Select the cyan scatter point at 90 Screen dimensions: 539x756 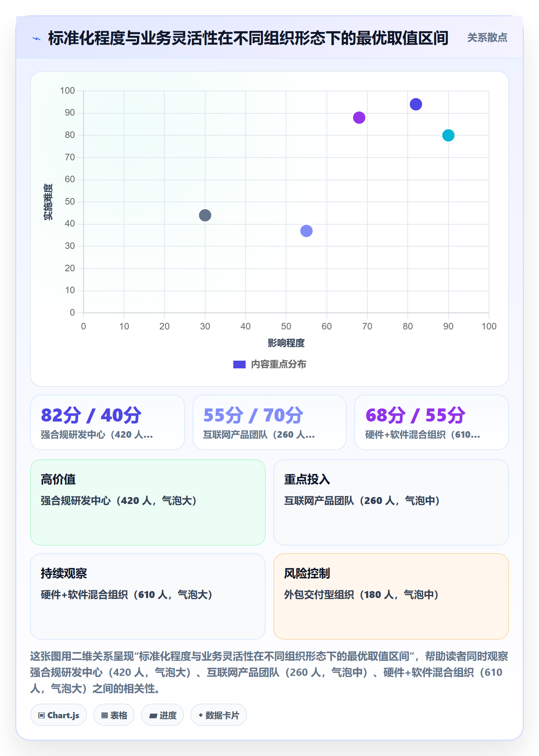tap(449, 135)
